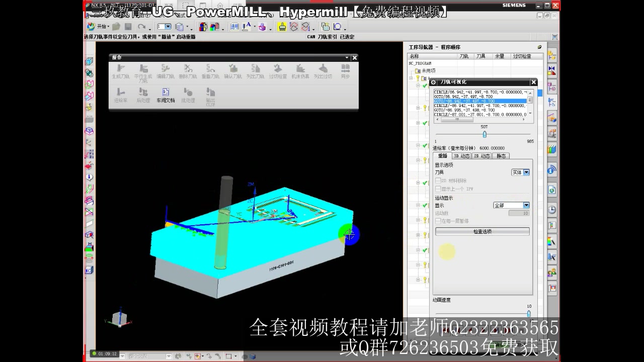Click the 名称 column header
This screenshot has height=362, width=644.
tap(433, 56)
